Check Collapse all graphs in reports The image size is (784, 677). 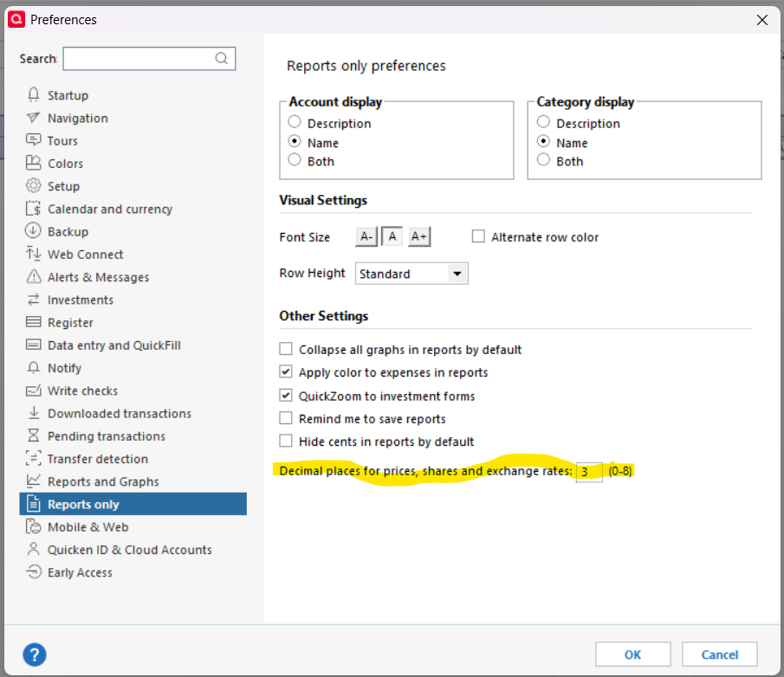click(x=286, y=349)
